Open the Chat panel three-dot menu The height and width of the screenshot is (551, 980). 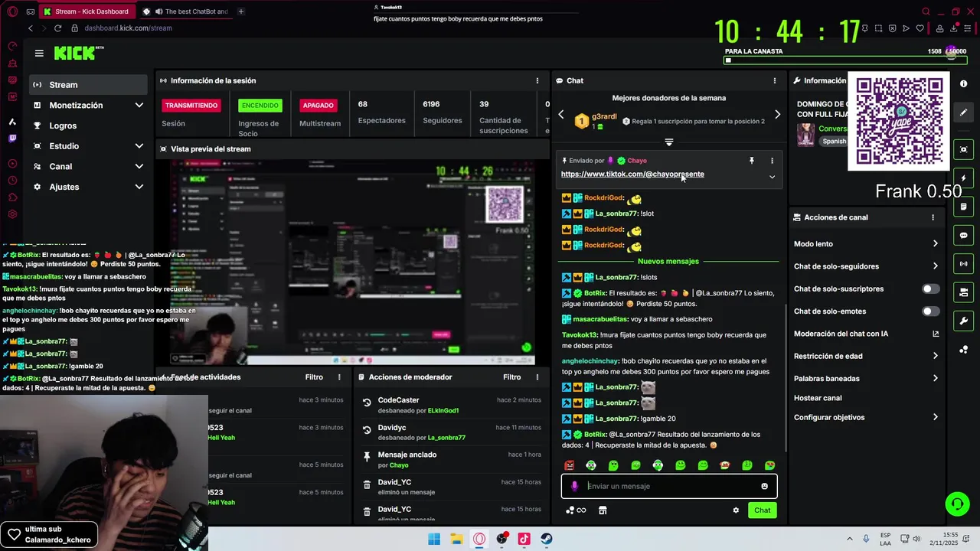[774, 80]
